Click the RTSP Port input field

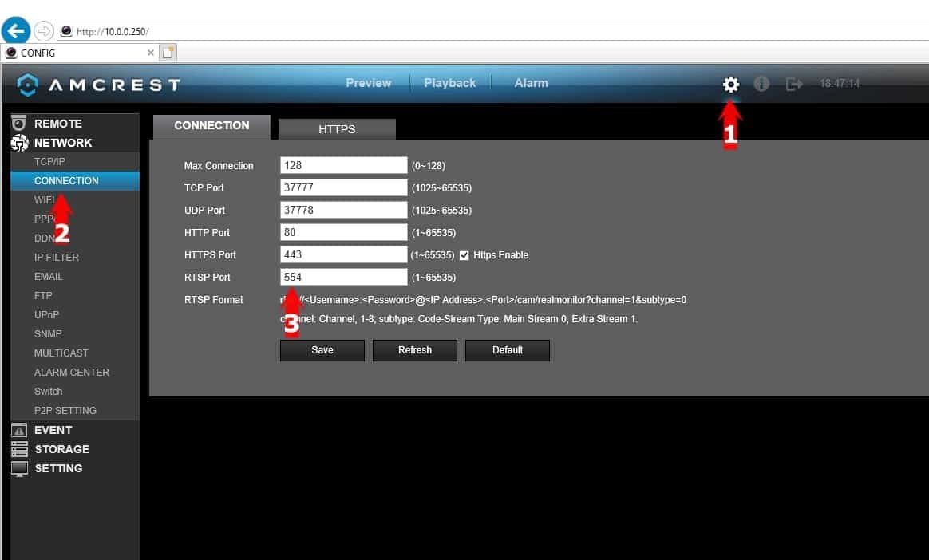click(343, 277)
